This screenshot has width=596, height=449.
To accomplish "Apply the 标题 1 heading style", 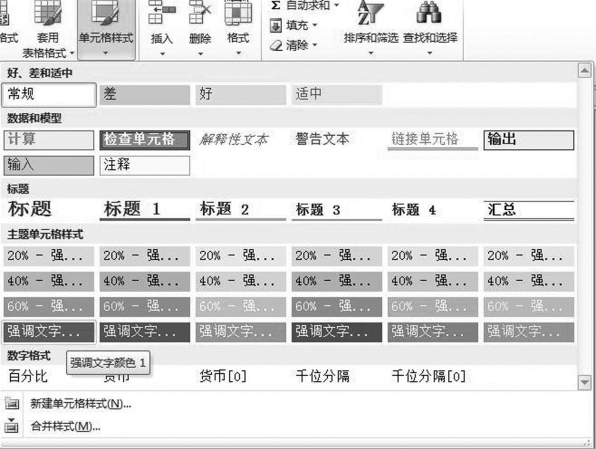I will coord(145,210).
